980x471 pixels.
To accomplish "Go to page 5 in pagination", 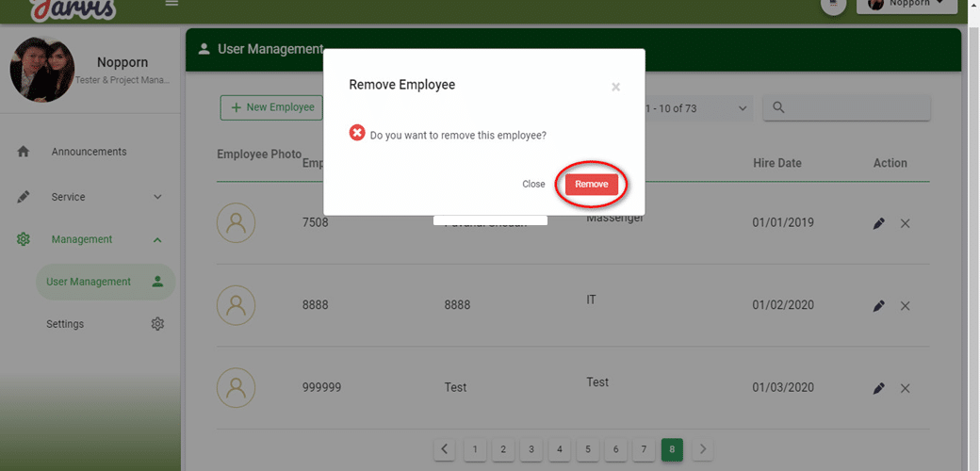I will pos(587,449).
